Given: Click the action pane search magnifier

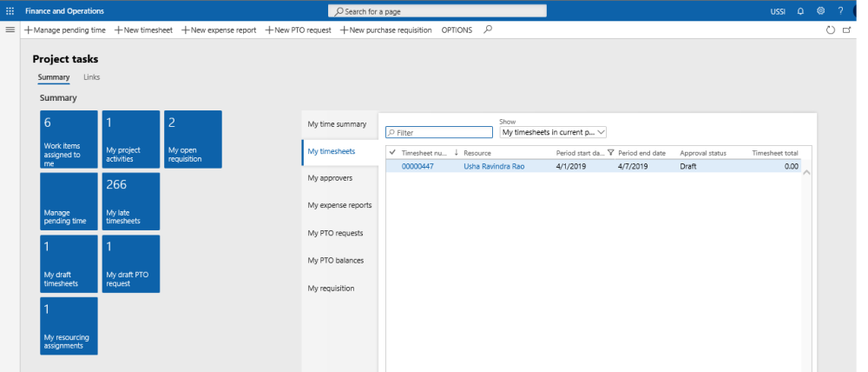Looking at the screenshot, I should pos(488,30).
